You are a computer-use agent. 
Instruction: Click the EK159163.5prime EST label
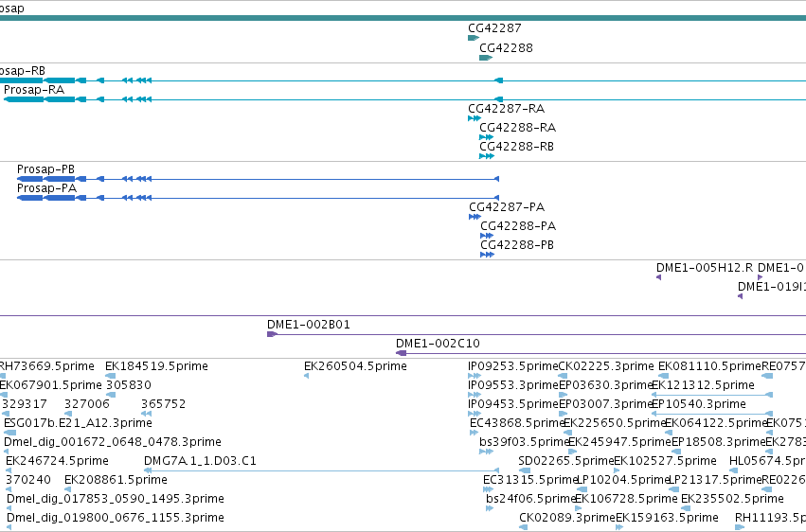(667, 518)
